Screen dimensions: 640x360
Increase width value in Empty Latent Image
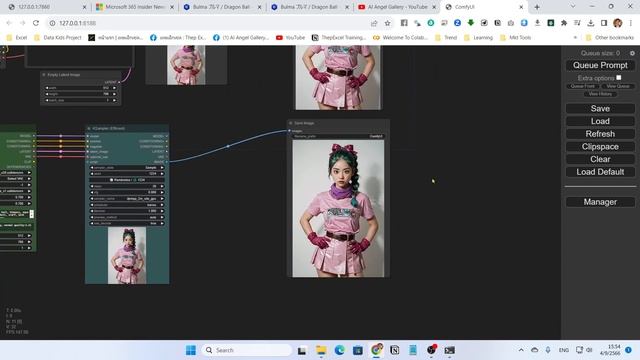tap(114, 88)
